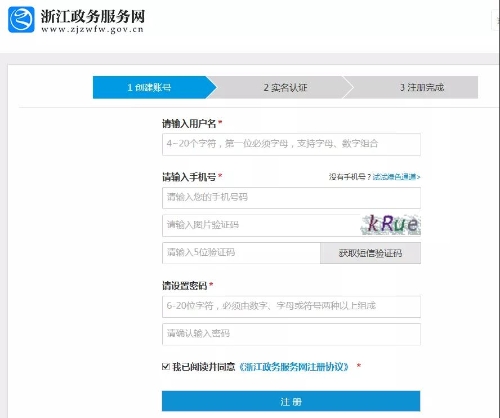
Task: Click the partially visible control at top-right corner
Action: pos(496,21)
